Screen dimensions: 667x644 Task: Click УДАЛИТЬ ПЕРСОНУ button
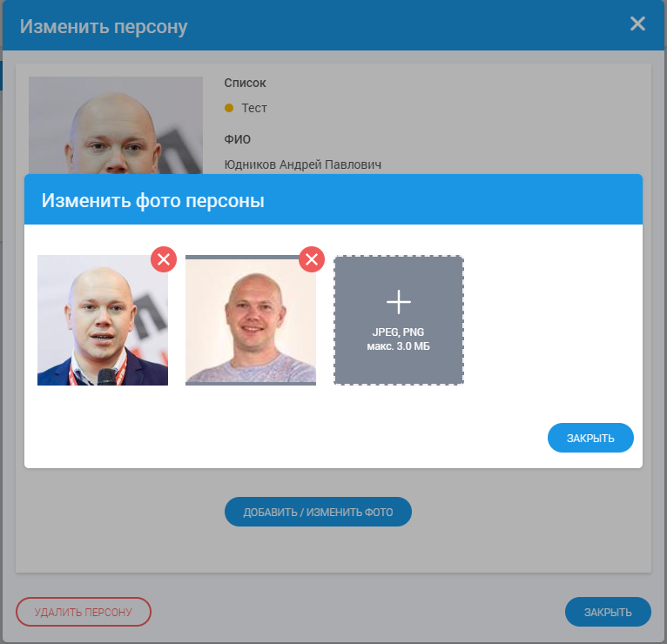(84, 612)
